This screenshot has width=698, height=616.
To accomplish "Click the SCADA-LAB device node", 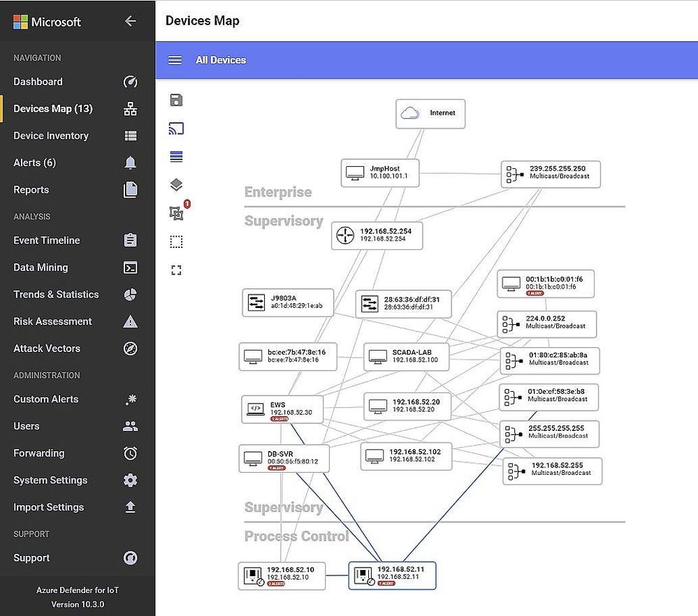I will click(407, 356).
